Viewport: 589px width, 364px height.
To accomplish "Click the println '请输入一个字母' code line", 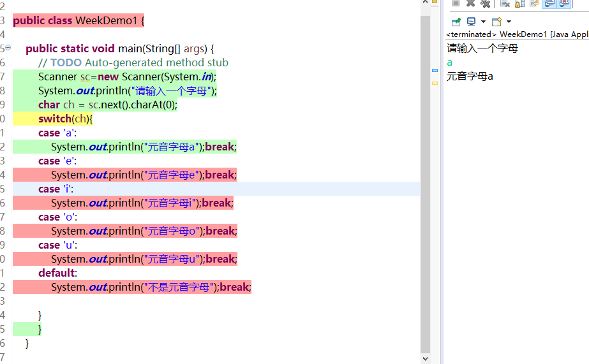I will point(128,91).
